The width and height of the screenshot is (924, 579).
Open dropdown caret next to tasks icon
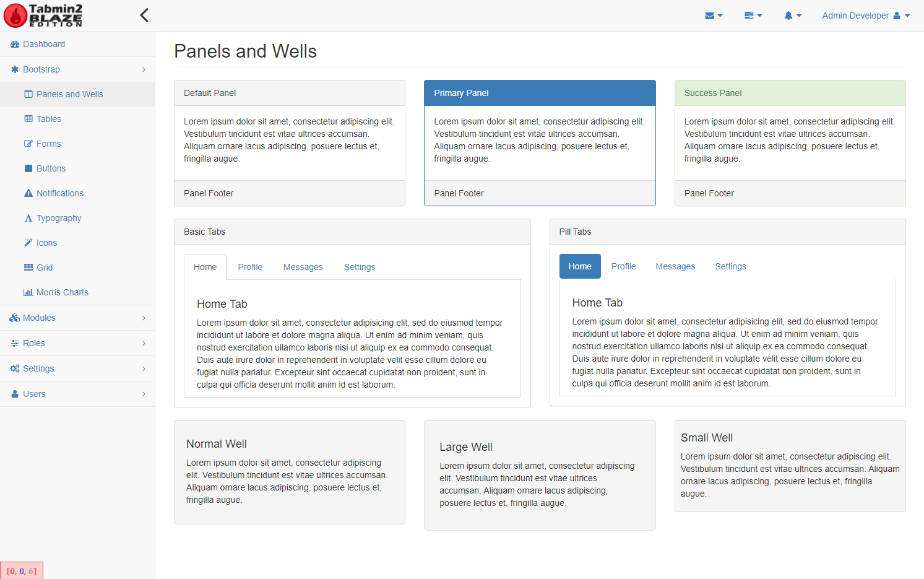759,16
